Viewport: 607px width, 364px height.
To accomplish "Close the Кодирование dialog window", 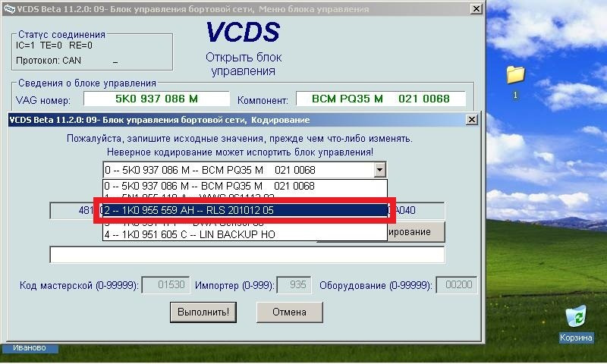I will [471, 120].
